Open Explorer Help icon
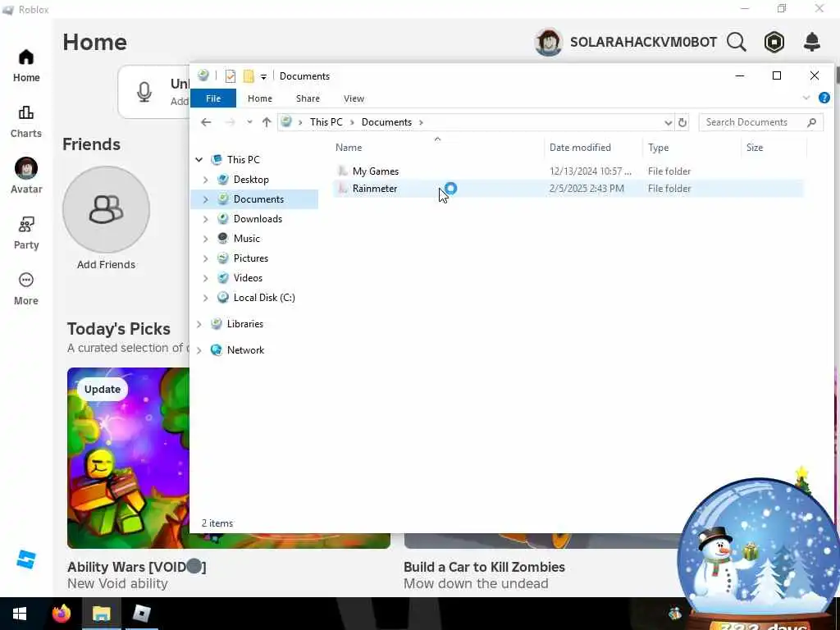The width and height of the screenshot is (840, 630). click(824, 98)
